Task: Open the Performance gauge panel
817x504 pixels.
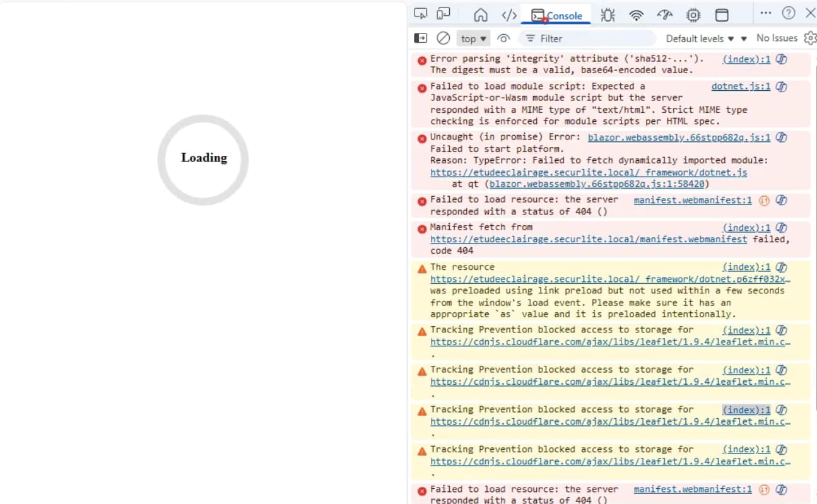Action: pos(665,15)
